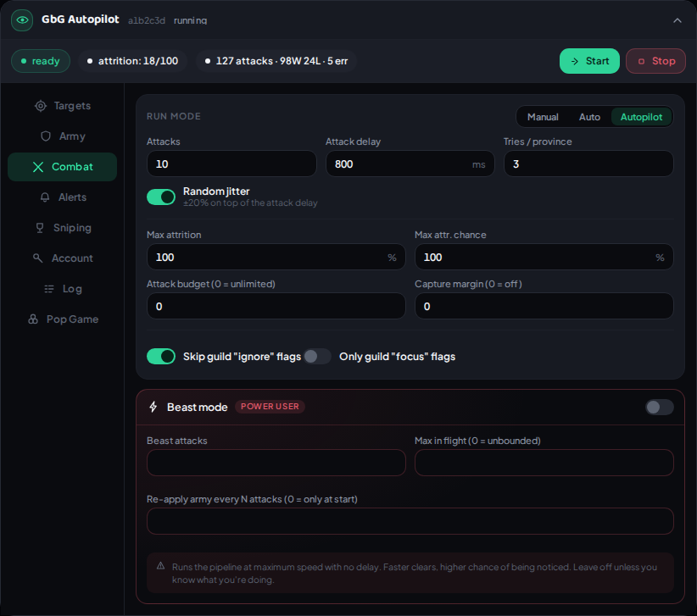Click the Account key icon

38,258
